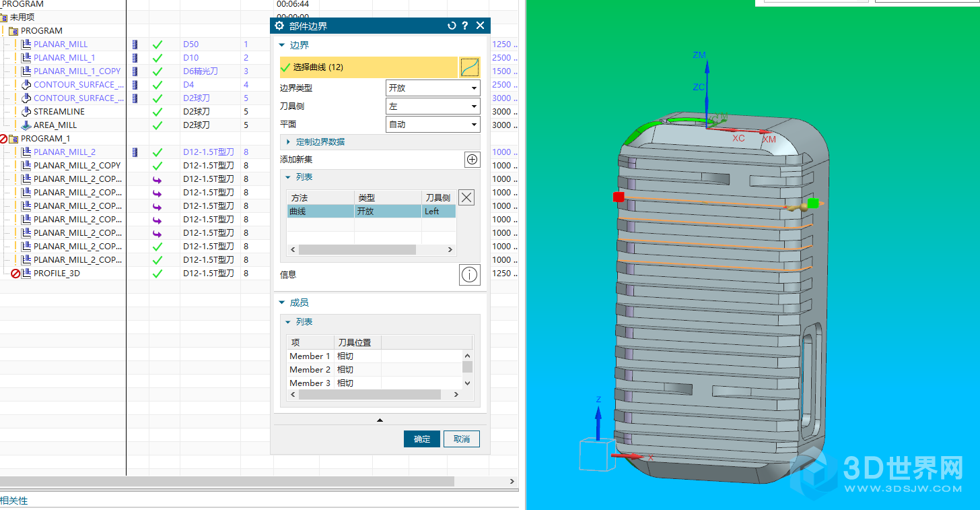
Task: Confirm with the 确定 button
Action: (422, 439)
